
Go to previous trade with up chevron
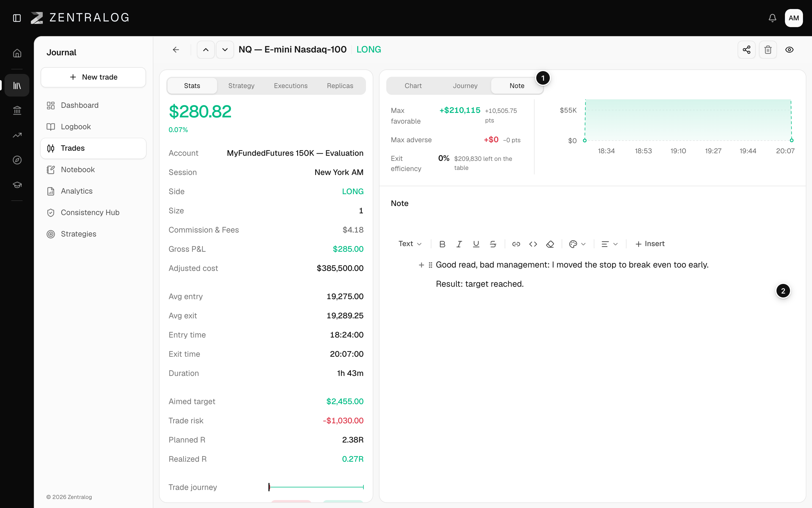click(x=206, y=50)
